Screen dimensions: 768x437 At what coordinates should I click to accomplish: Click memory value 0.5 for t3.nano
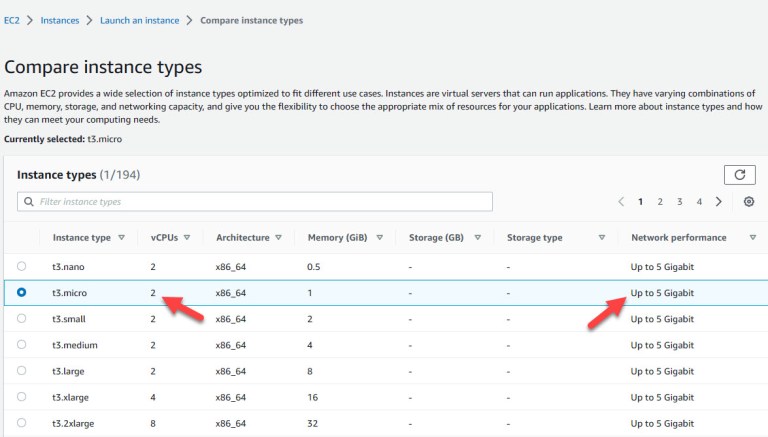coord(313,267)
